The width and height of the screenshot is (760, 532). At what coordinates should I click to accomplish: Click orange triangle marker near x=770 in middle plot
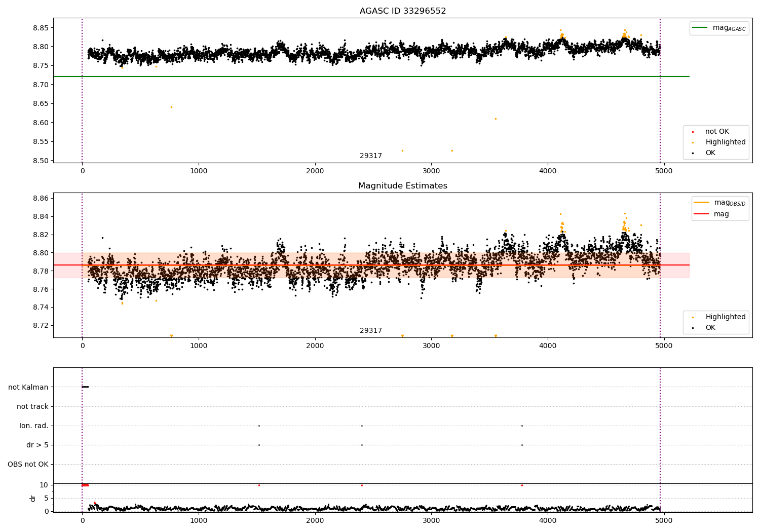[x=171, y=336]
